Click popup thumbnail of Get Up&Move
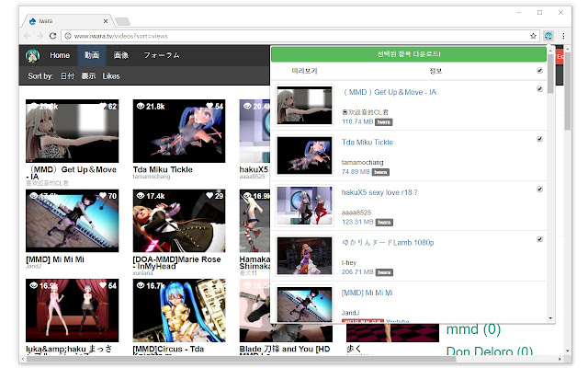This screenshot has height=368, width=588. [304, 106]
